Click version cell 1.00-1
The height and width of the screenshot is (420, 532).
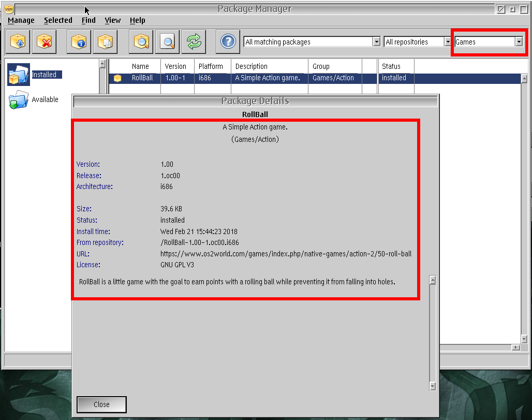click(175, 78)
